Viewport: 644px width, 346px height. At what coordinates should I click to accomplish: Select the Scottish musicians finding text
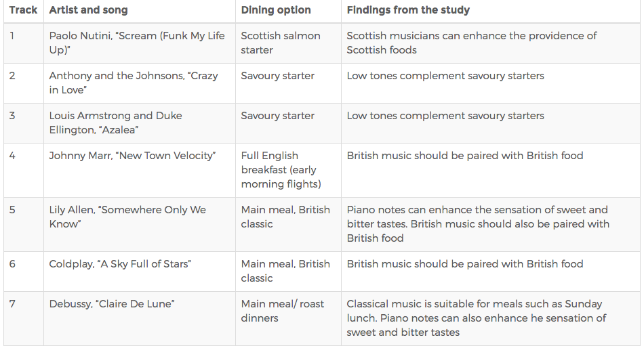point(472,43)
